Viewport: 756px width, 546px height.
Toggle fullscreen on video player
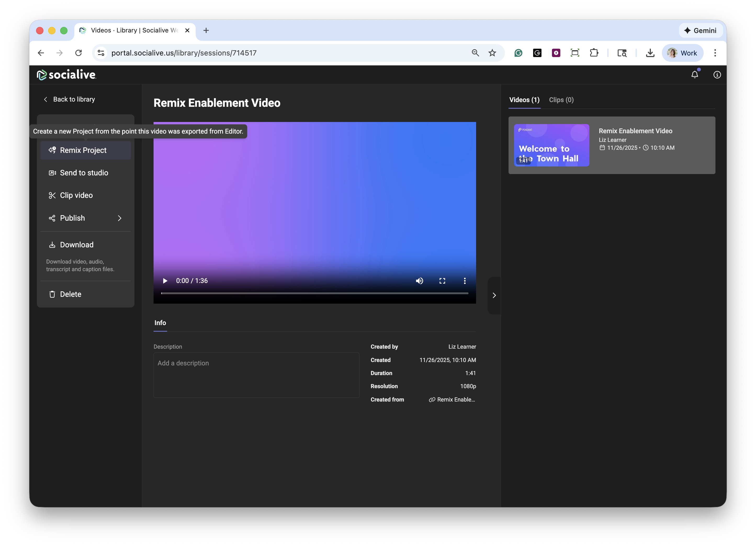(442, 281)
